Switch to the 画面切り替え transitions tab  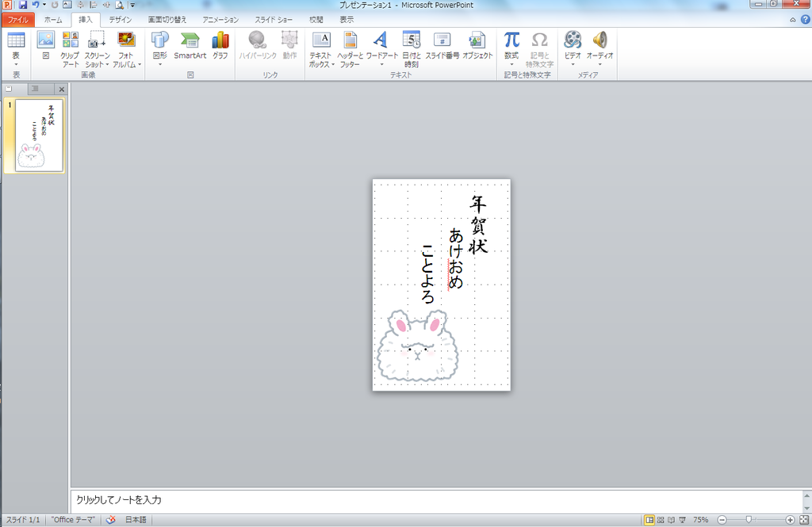point(167,20)
